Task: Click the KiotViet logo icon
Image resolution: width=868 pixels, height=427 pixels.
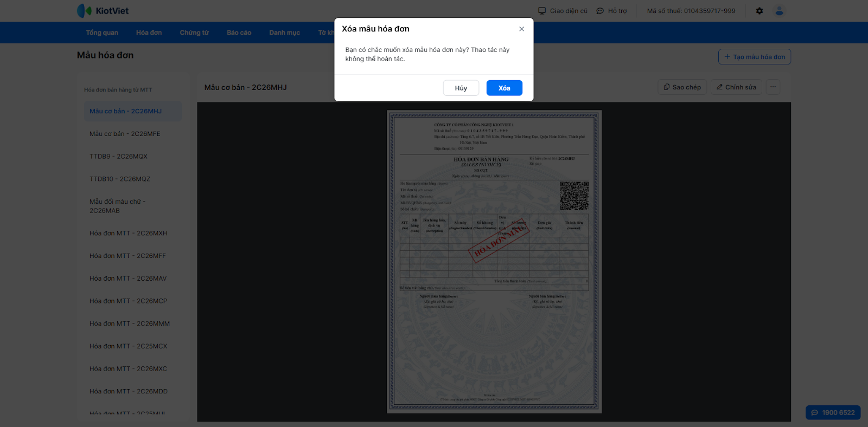Action: (x=84, y=11)
